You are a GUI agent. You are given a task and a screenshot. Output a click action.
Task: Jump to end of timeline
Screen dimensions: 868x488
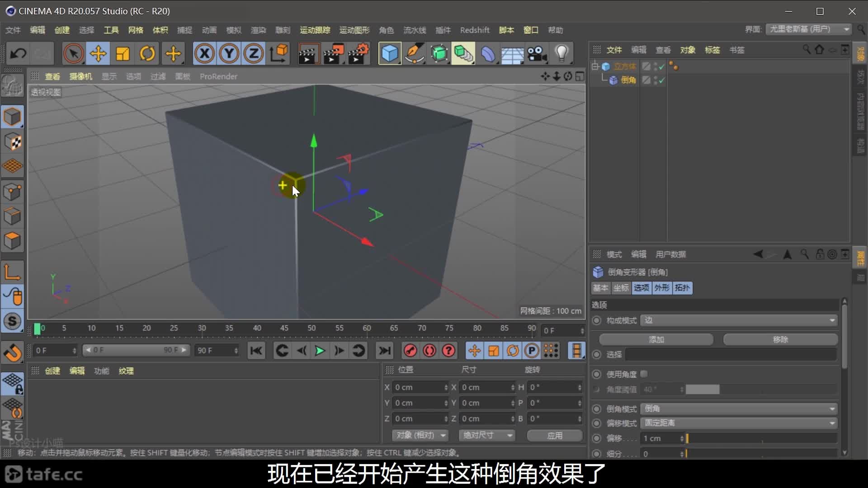(x=385, y=351)
